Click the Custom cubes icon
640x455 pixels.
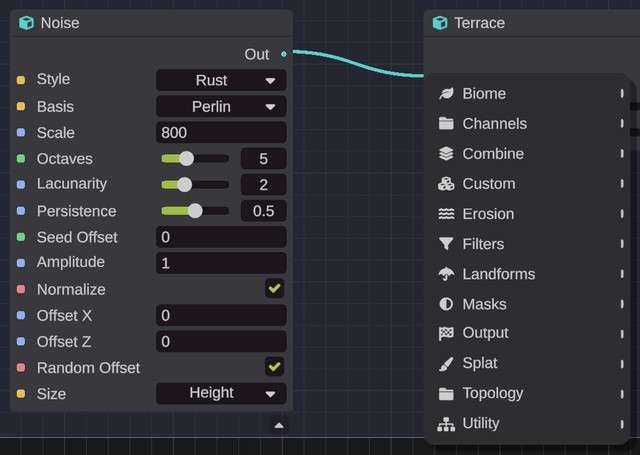pyautogui.click(x=446, y=184)
